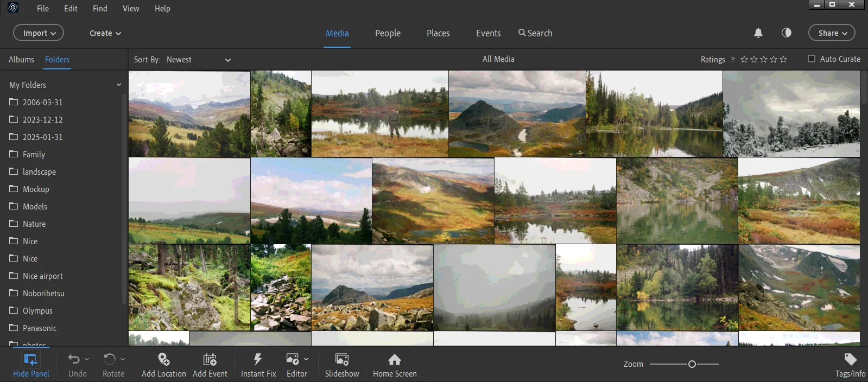The width and height of the screenshot is (868, 382).
Task: Open the Help menu
Action: pyautogui.click(x=162, y=8)
